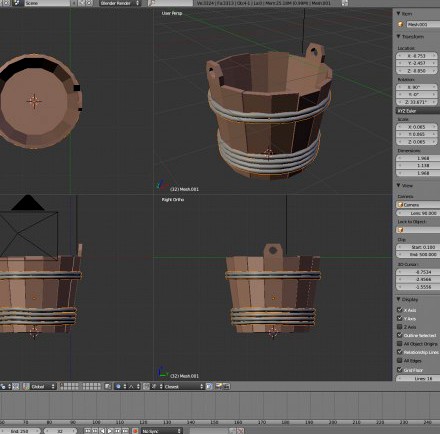Click the Scale Z 0.065 field
The height and width of the screenshot is (434, 440).
[417, 142]
